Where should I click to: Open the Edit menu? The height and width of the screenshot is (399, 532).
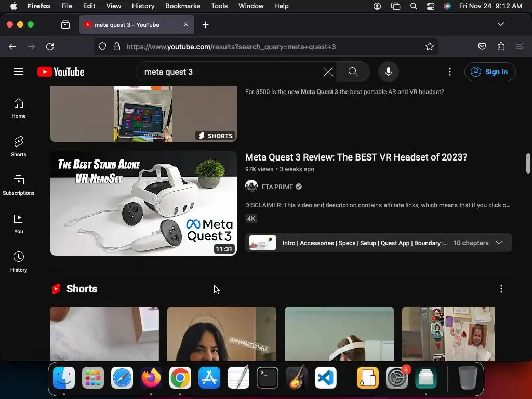pyautogui.click(x=89, y=6)
